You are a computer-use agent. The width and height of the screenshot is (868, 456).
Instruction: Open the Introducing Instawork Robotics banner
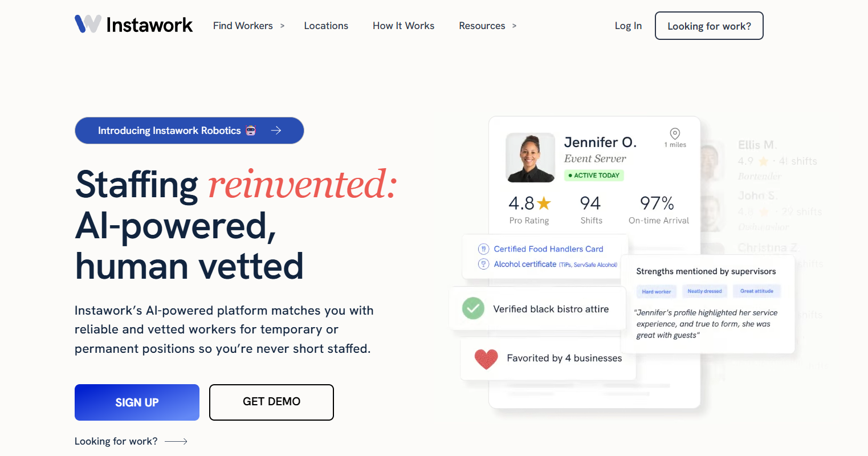[189, 131]
